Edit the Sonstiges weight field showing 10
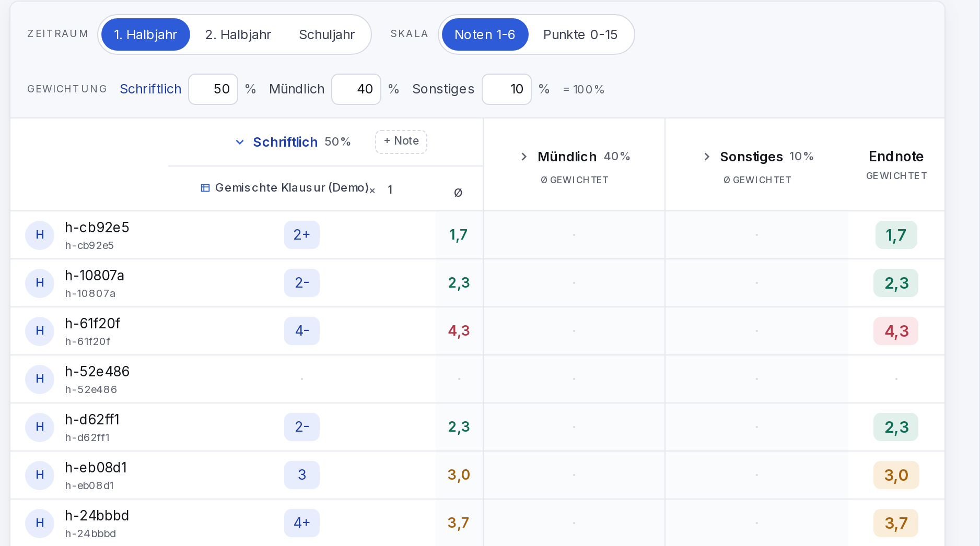This screenshot has width=980, height=546. [507, 89]
